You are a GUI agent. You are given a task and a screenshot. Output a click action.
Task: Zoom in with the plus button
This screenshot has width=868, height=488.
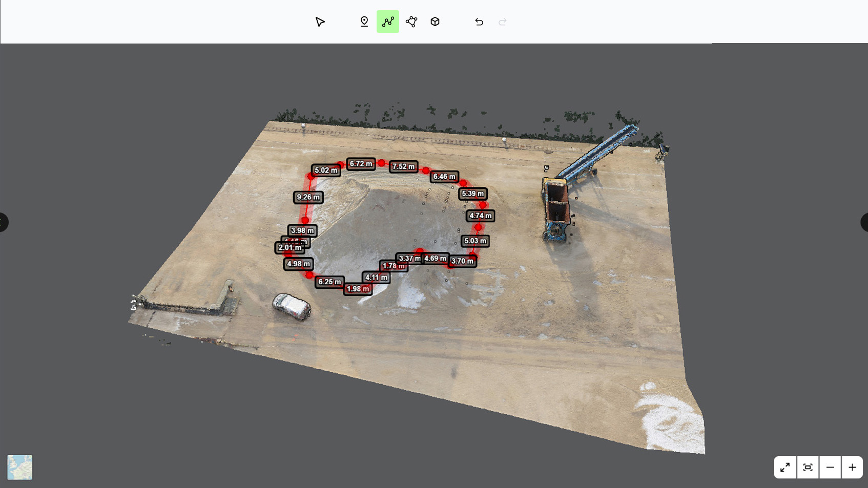(853, 468)
